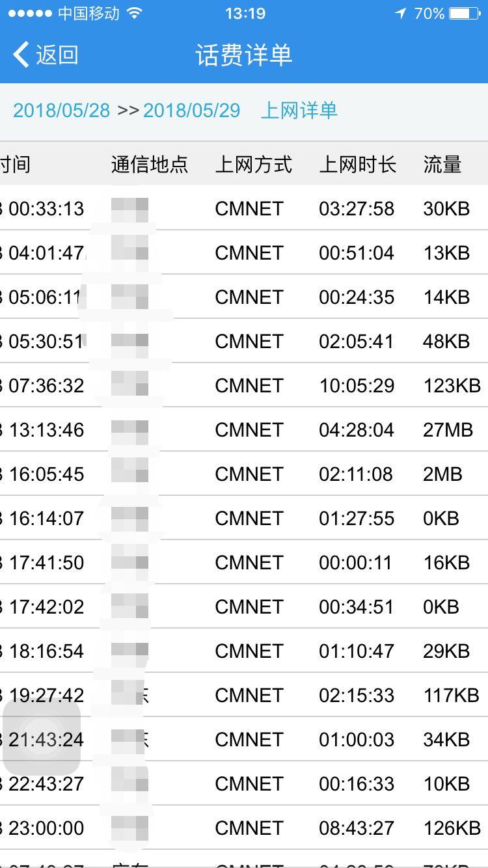
Task: Tap the battery icon in status bar
Action: (x=465, y=14)
